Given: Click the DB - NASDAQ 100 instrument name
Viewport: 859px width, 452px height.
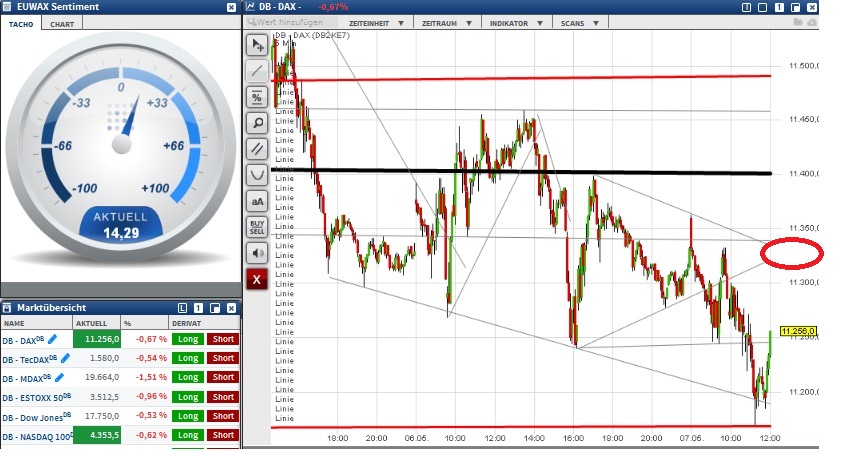Looking at the screenshot, I should tap(37, 437).
